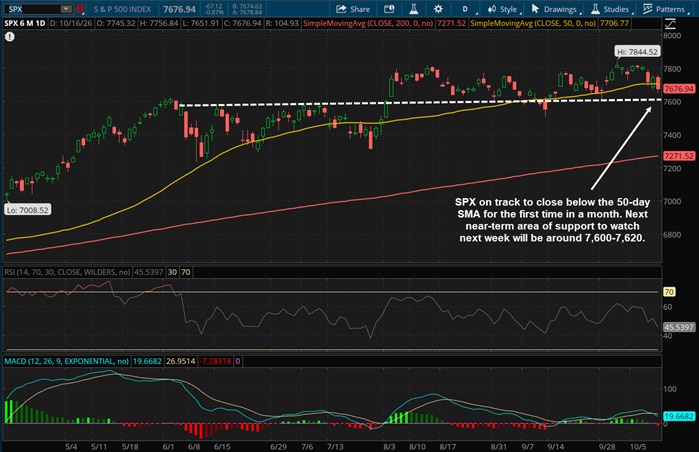
Task: Click the SPX symbol input field
Action: click(32, 9)
